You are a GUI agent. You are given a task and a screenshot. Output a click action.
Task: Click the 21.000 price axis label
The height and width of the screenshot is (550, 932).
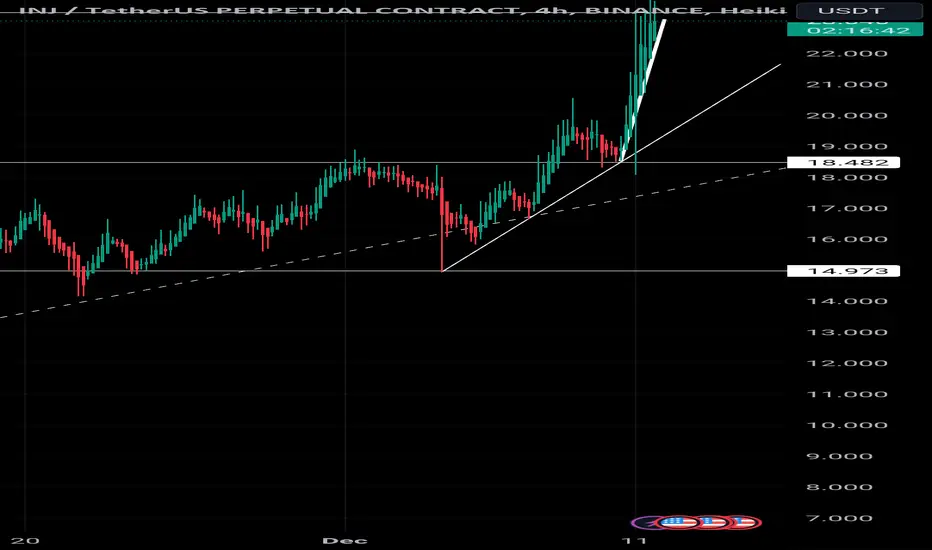(846, 84)
